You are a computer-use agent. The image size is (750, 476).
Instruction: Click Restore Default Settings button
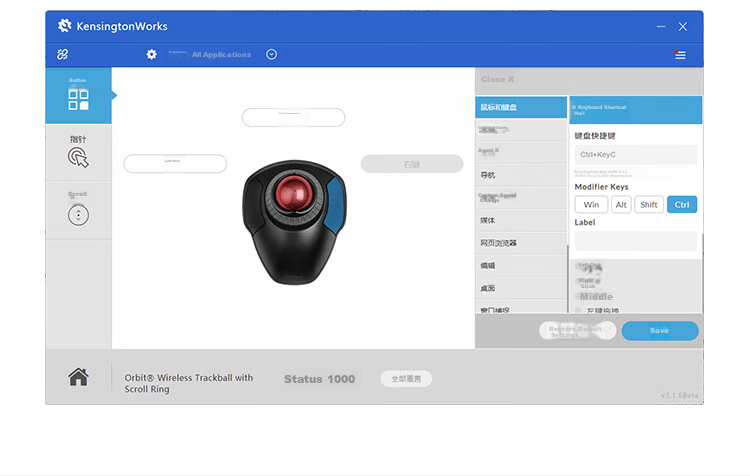tap(577, 331)
